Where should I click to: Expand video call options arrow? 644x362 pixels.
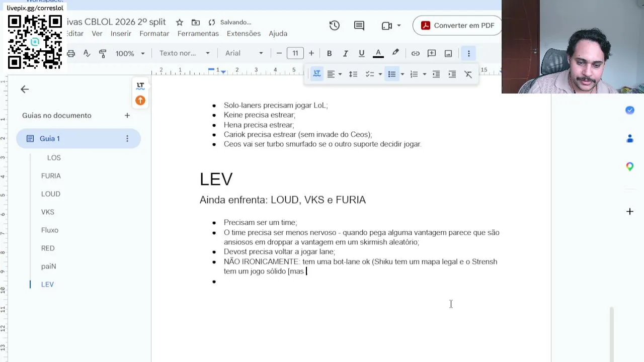[x=399, y=26]
